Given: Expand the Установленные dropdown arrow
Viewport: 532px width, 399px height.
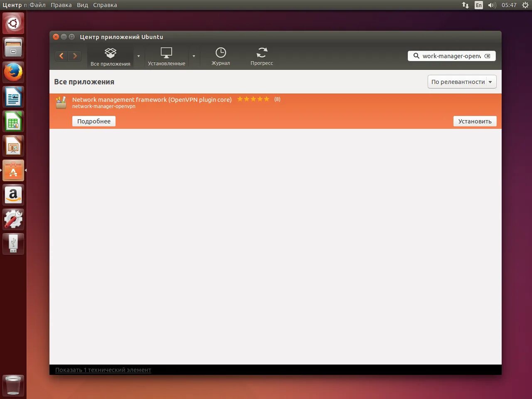Looking at the screenshot, I should (x=194, y=56).
